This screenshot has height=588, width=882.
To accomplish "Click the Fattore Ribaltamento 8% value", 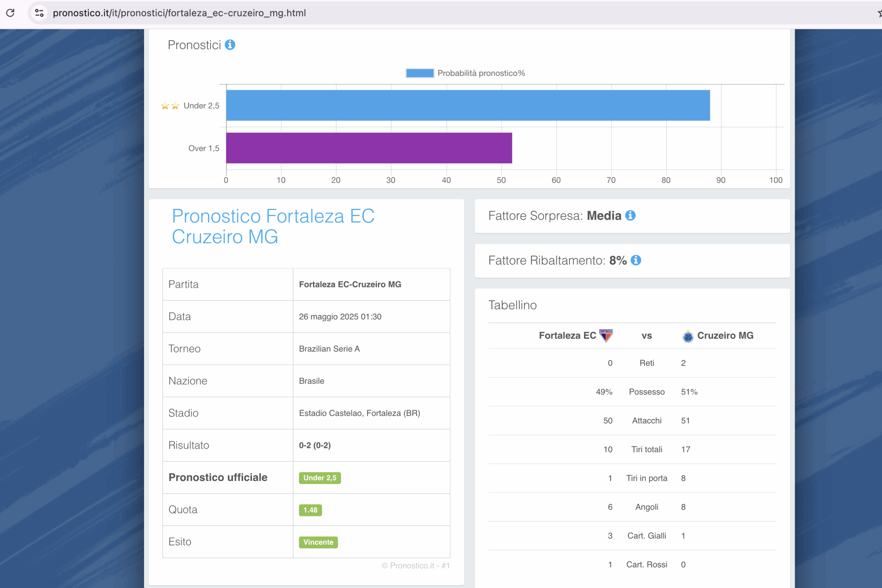I will 618,260.
